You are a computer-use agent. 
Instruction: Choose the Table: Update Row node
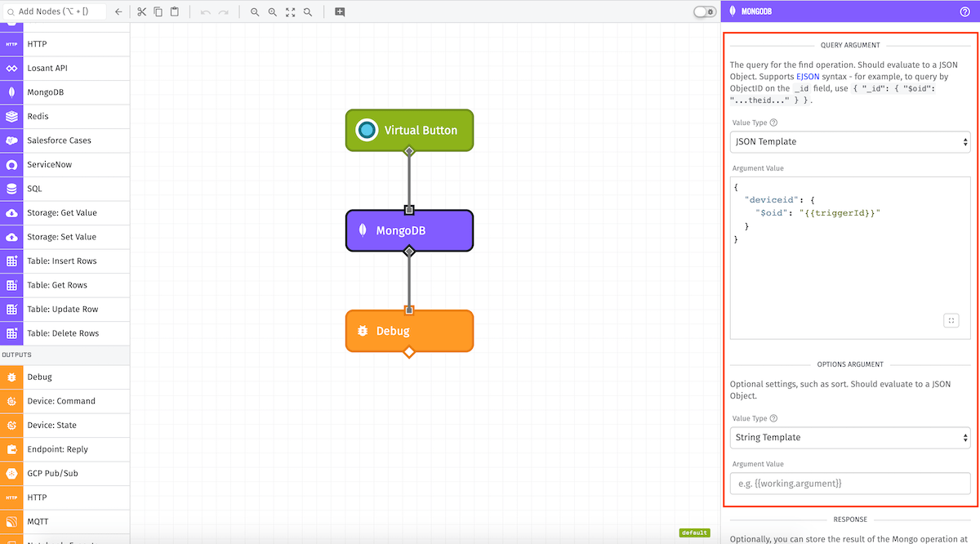(x=65, y=310)
